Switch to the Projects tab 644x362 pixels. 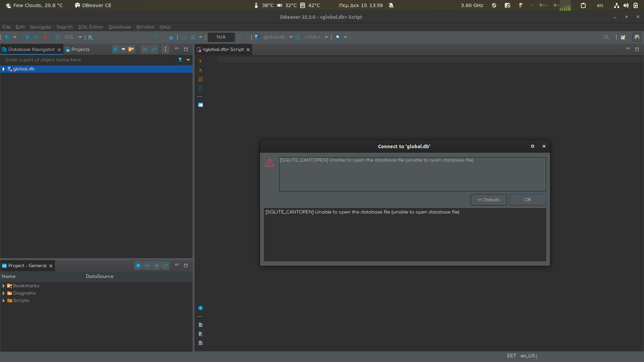point(77,49)
